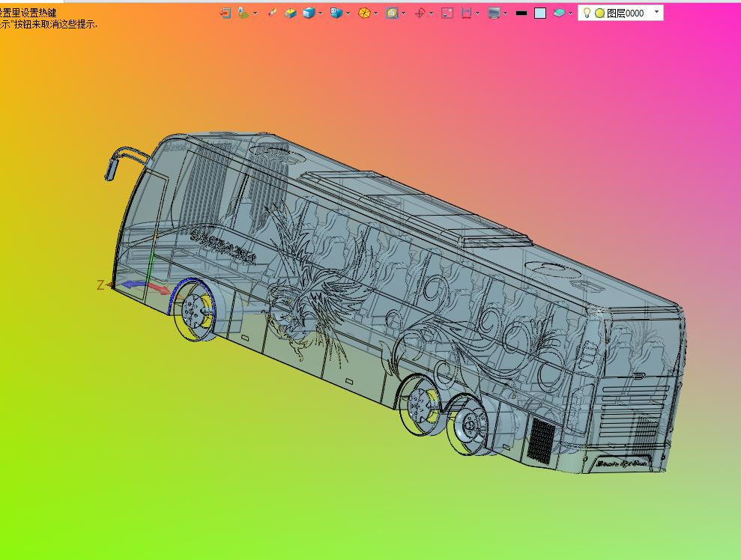The height and width of the screenshot is (560, 741).
Task: Click the light blue fill swatch
Action: coord(540,13)
